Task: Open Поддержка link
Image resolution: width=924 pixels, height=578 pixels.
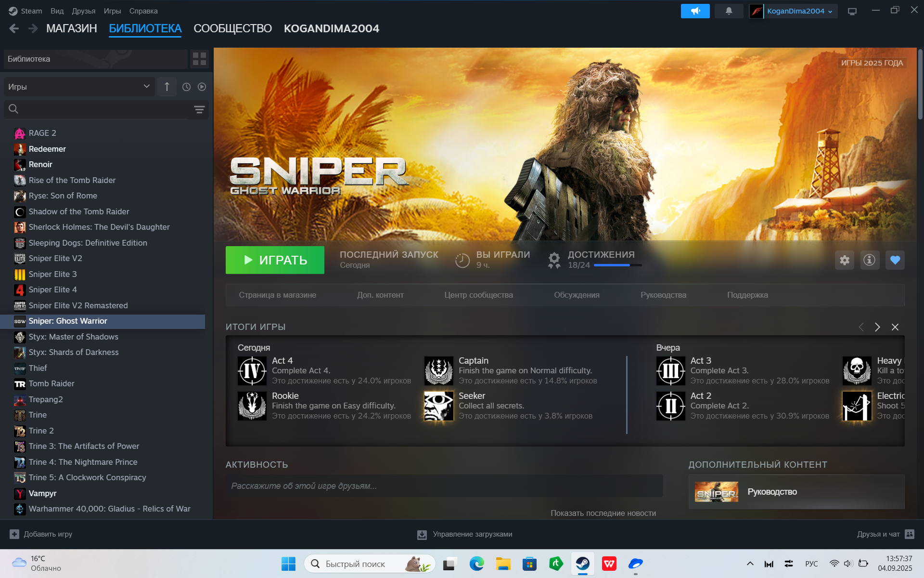Action: (748, 295)
